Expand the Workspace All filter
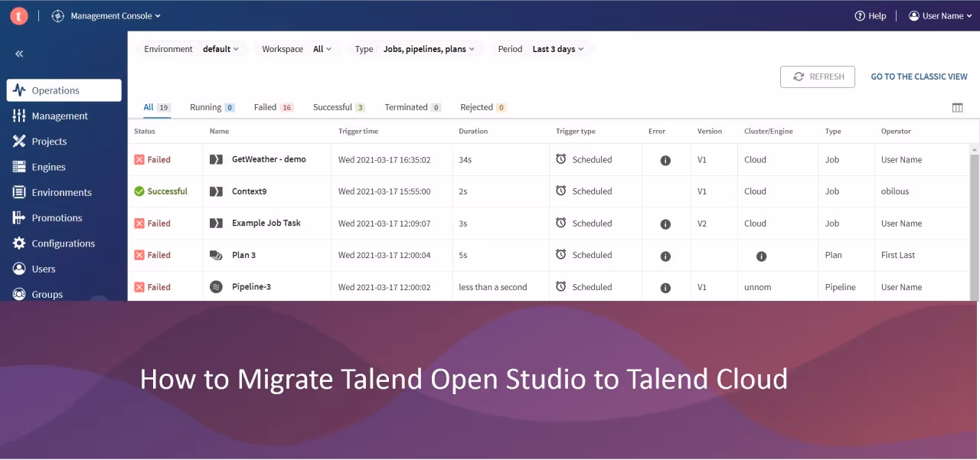This screenshot has height=460, width=980. 297,49
